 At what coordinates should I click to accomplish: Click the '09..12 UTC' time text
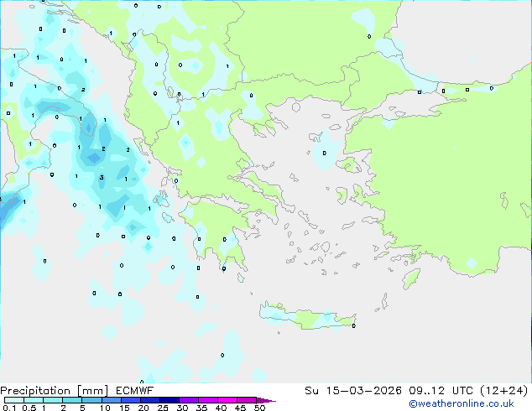(x=441, y=391)
